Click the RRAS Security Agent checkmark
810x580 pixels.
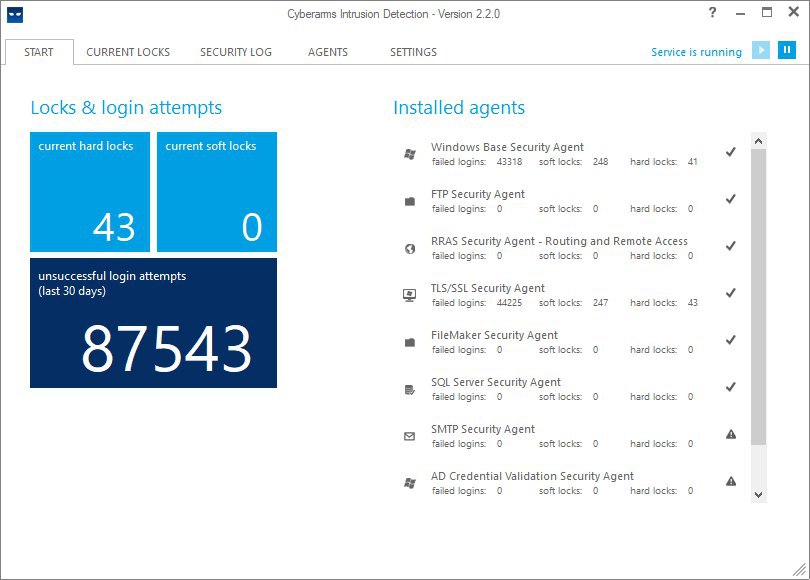[730, 246]
